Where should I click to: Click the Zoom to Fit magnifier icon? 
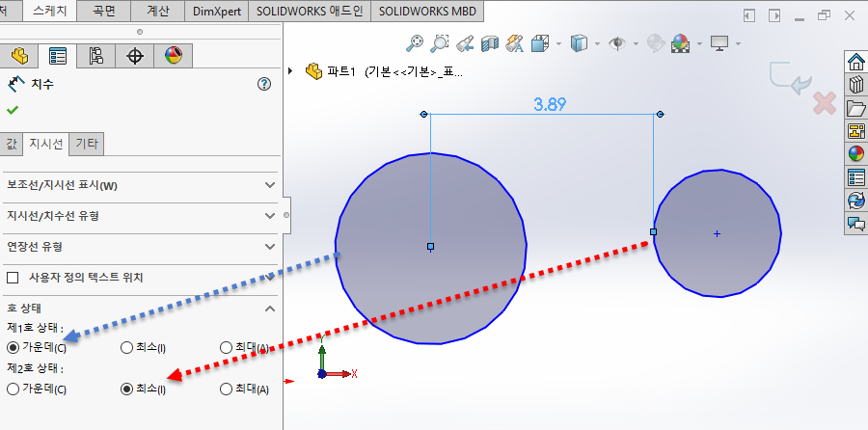click(416, 42)
